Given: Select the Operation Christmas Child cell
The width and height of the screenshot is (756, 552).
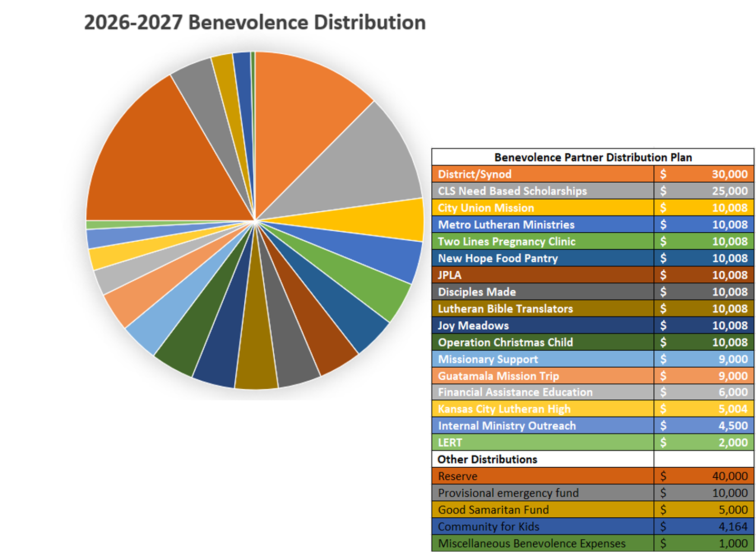Looking at the screenshot, I should pos(543,342).
